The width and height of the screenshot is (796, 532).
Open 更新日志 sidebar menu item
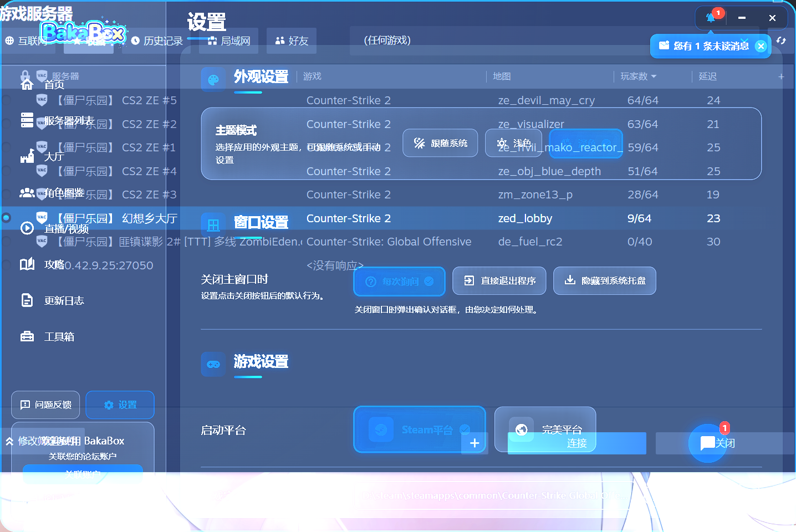(x=64, y=300)
